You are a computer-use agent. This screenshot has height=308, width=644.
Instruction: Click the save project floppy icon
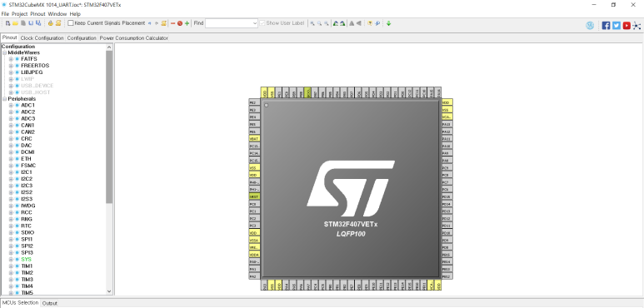31,23
